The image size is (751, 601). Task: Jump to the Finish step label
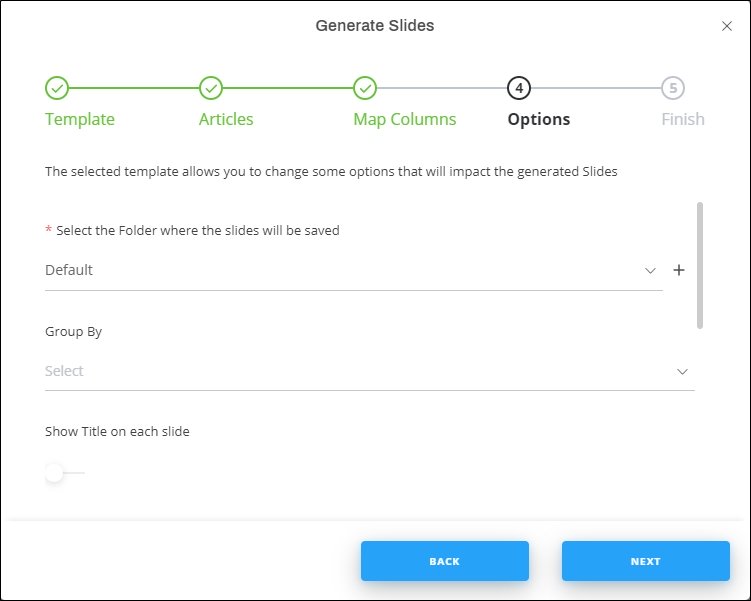(683, 119)
